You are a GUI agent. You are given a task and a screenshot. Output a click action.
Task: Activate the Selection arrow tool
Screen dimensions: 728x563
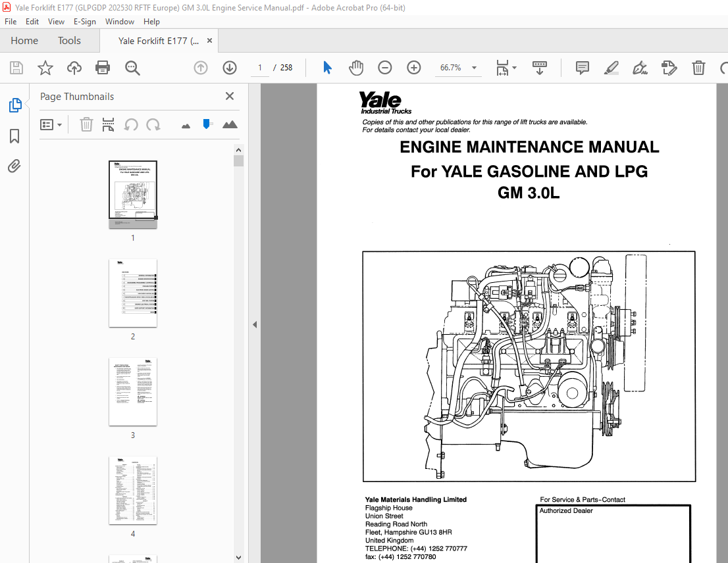pos(327,68)
